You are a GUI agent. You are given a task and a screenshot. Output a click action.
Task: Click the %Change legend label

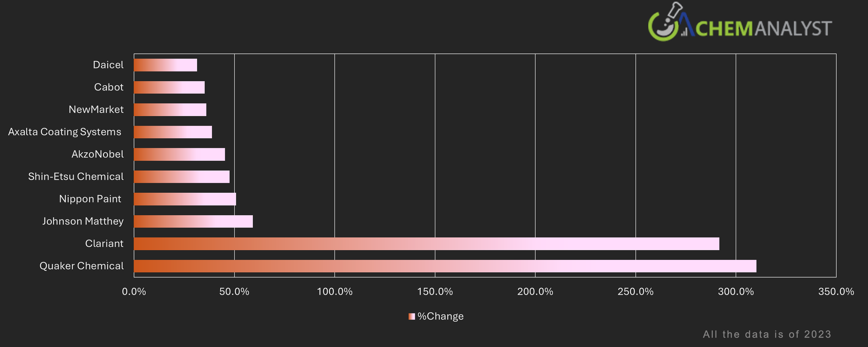click(x=440, y=316)
